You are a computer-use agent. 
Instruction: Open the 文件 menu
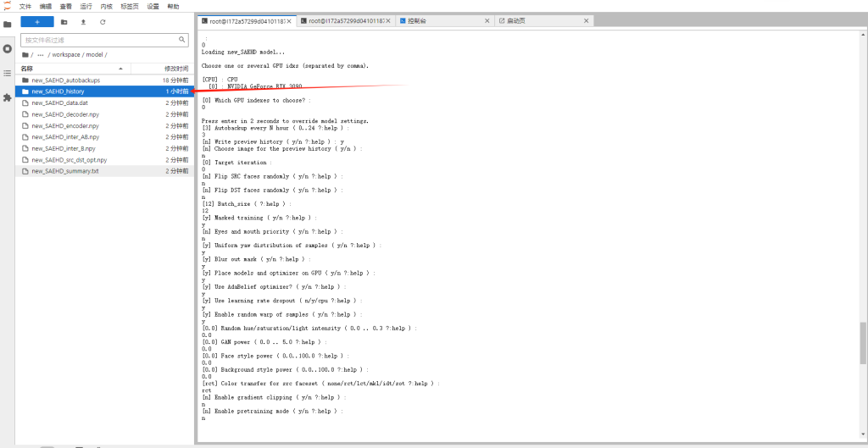[25, 6]
